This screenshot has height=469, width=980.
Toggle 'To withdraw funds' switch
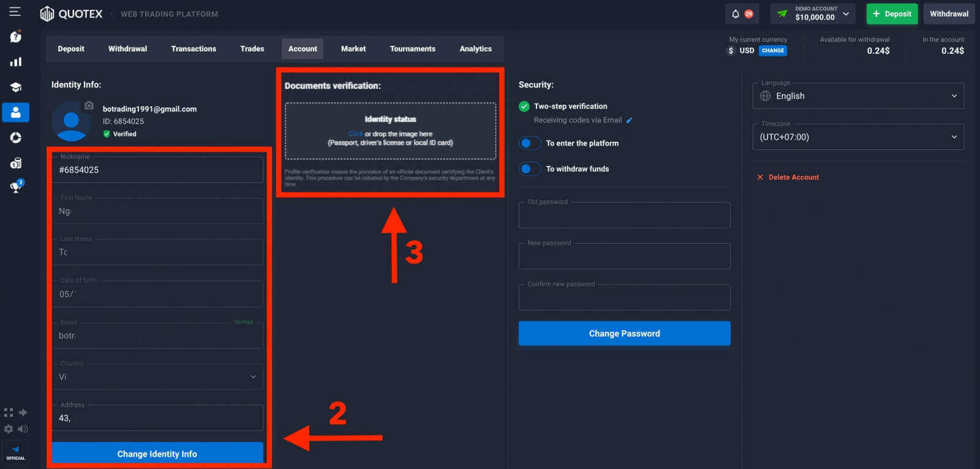click(x=529, y=169)
